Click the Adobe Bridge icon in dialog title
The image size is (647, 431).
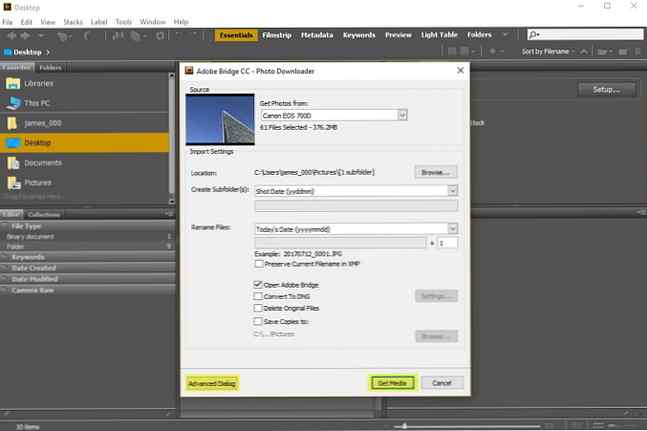tap(189, 71)
